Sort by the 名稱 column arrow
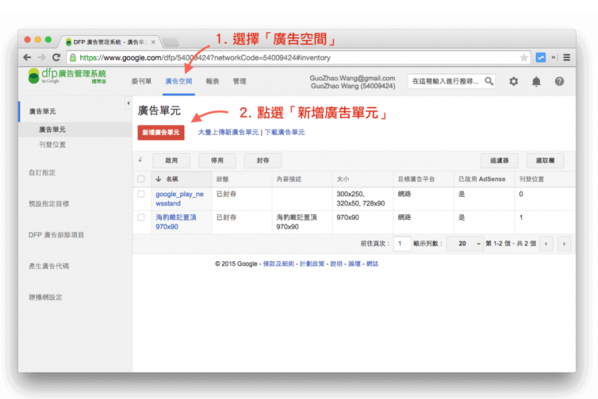 [x=159, y=179]
